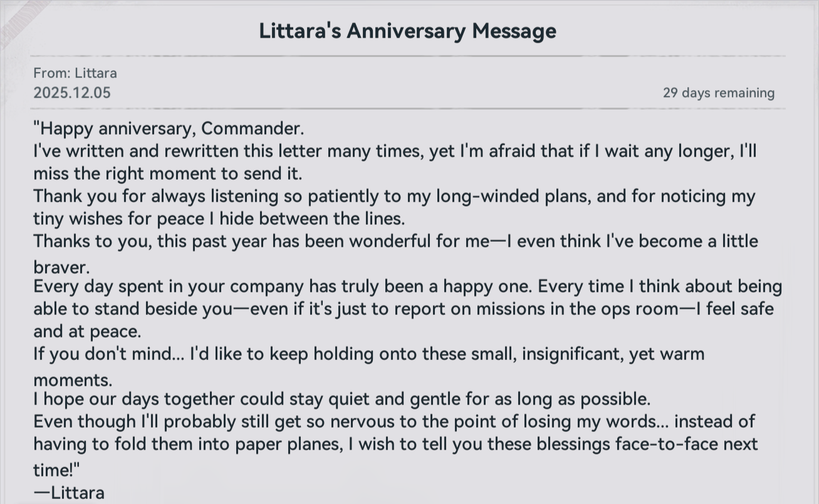Click the line starting "I hope our days together"
Screen dimensions: 819x504
[x=342, y=399]
